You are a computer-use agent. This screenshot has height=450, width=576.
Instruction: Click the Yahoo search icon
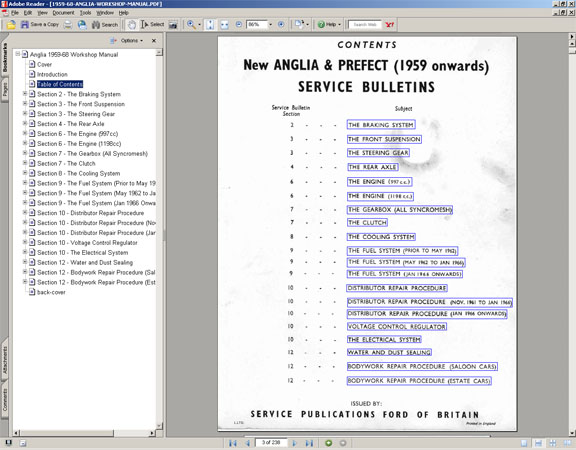[x=389, y=25]
